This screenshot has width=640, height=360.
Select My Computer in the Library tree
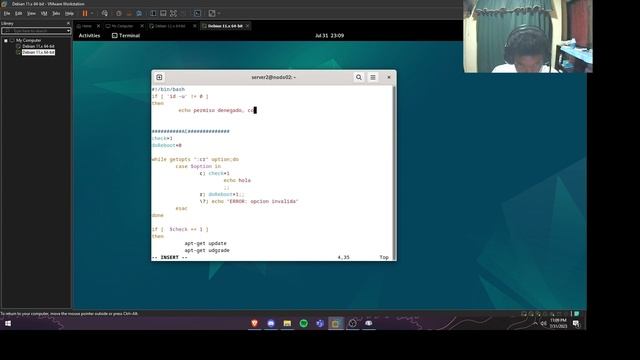[28, 40]
